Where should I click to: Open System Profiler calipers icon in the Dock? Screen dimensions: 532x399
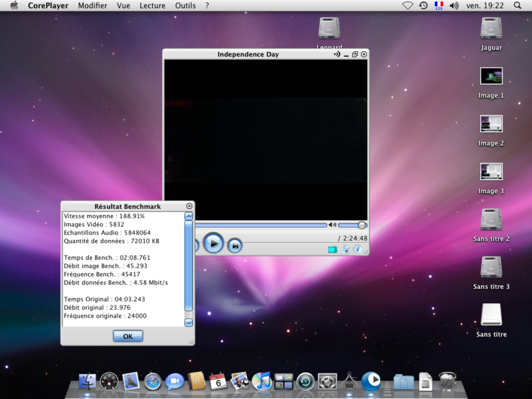[349, 381]
